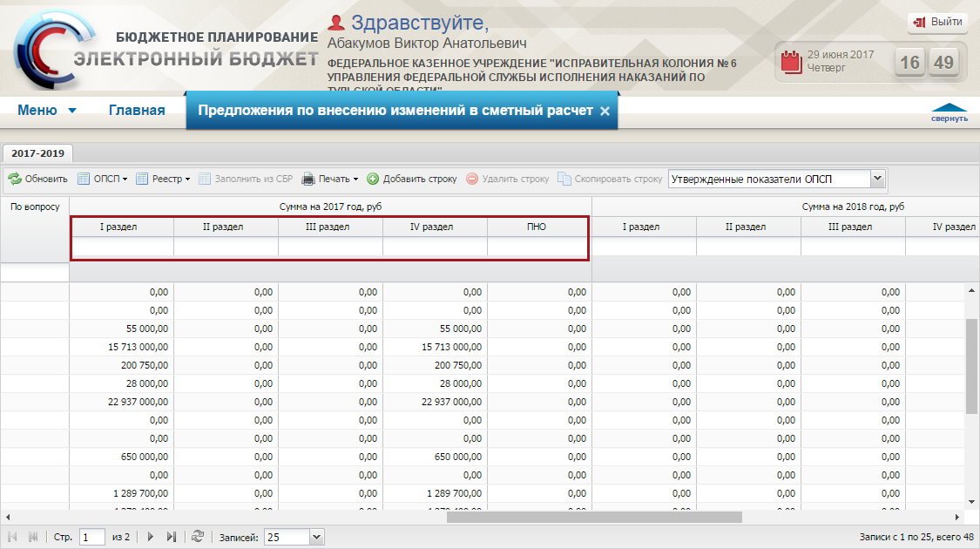980x549 pixels.
Task: Open the Меню menu
Action: [x=47, y=111]
